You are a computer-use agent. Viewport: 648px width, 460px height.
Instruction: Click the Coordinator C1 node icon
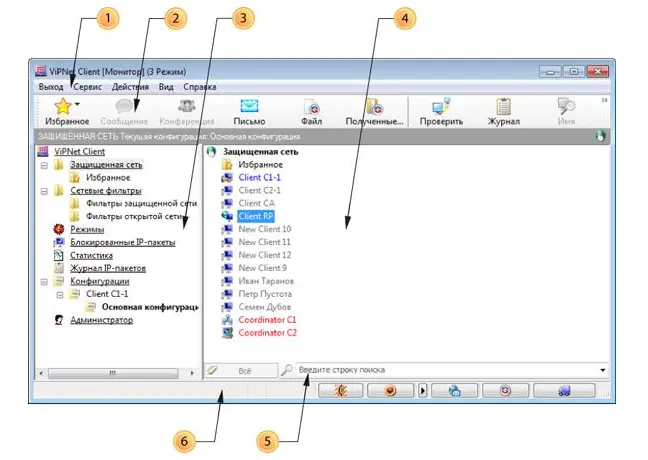pos(228,320)
